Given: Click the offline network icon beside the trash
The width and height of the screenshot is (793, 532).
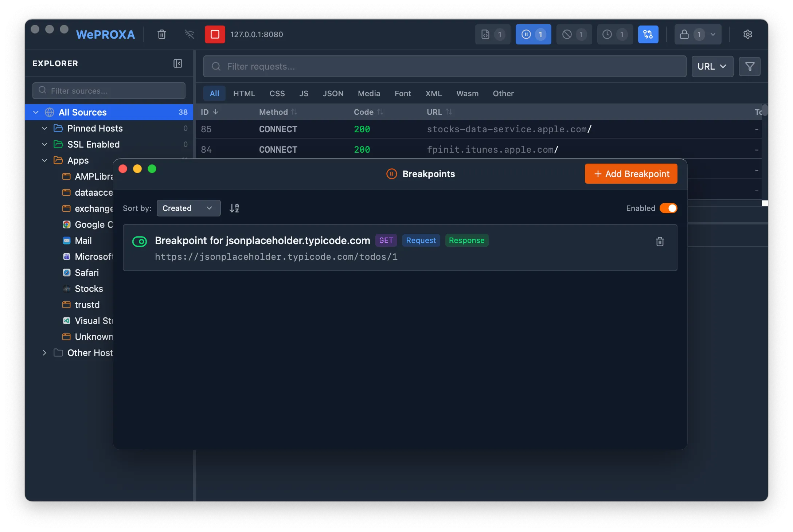Looking at the screenshot, I should point(189,34).
